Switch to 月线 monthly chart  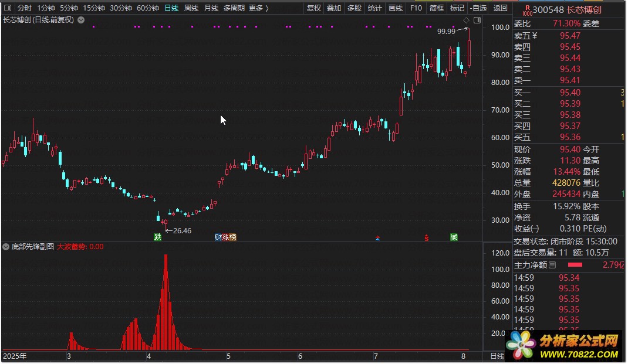211,8
